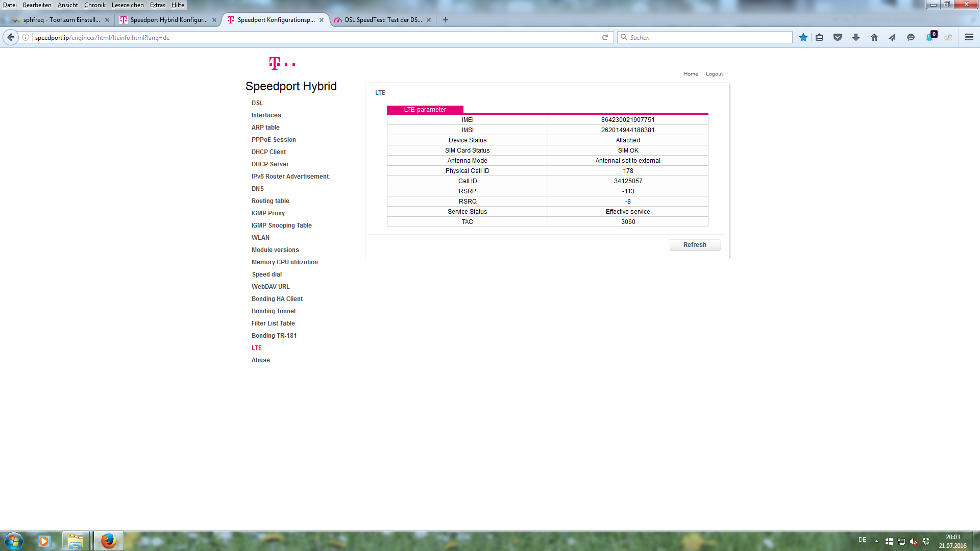Open the Bonding Tunnel page
The height and width of the screenshot is (551, 980).
(274, 311)
